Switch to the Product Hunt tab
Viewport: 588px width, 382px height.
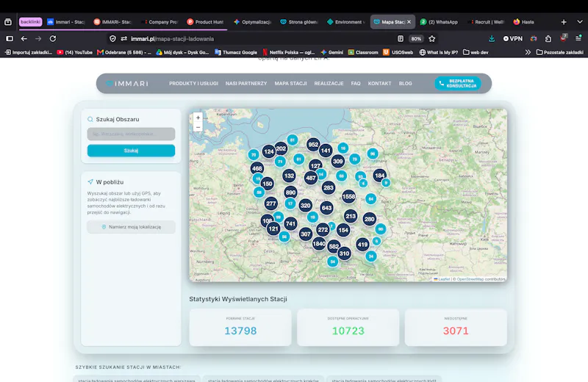[x=205, y=22]
